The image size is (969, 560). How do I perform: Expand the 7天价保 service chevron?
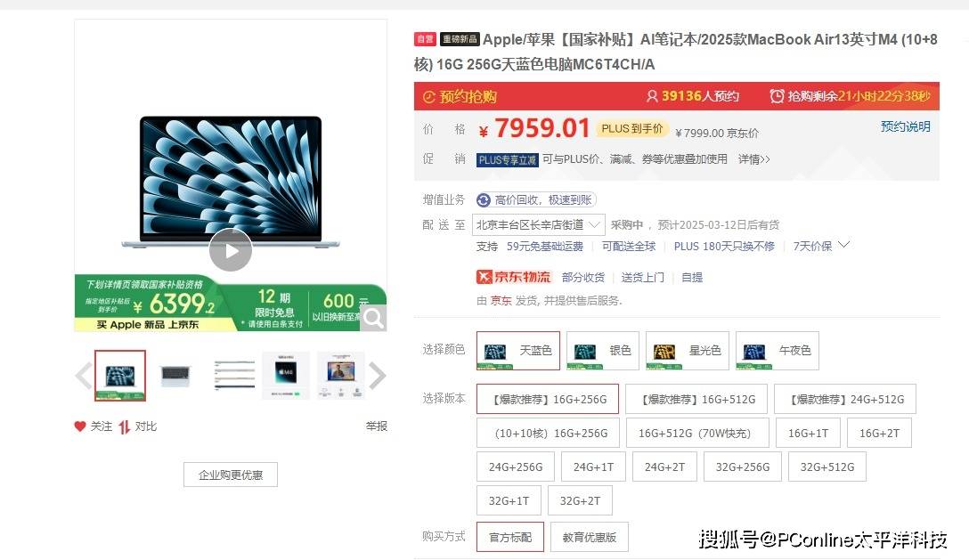pyautogui.click(x=844, y=246)
